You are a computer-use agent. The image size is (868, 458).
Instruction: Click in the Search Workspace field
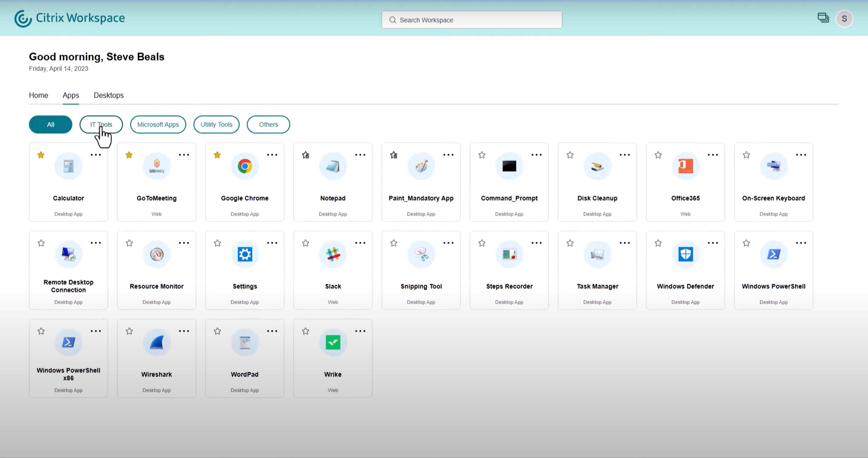coord(472,20)
